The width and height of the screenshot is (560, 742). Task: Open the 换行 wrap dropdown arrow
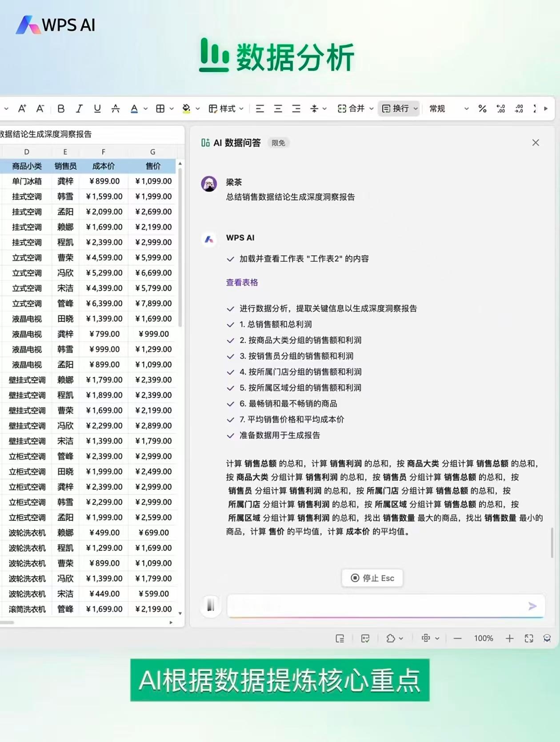pos(416,109)
